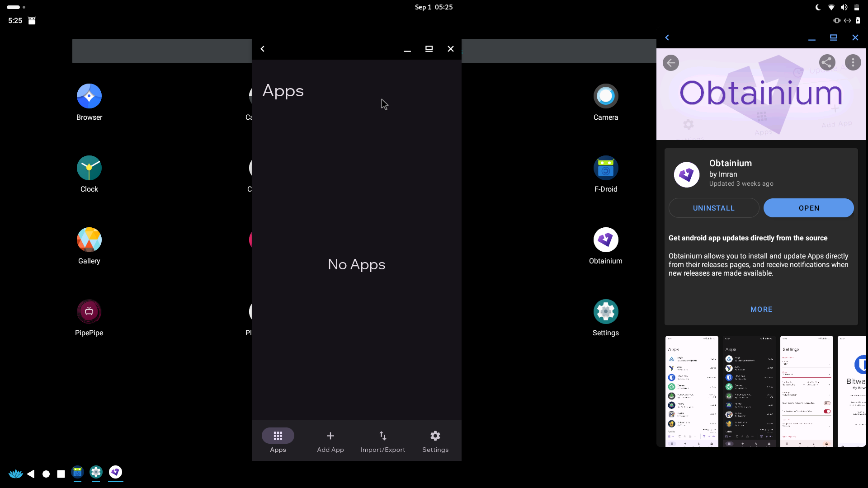Open the Camera app icon
The width and height of the screenshot is (868, 488).
(x=606, y=96)
